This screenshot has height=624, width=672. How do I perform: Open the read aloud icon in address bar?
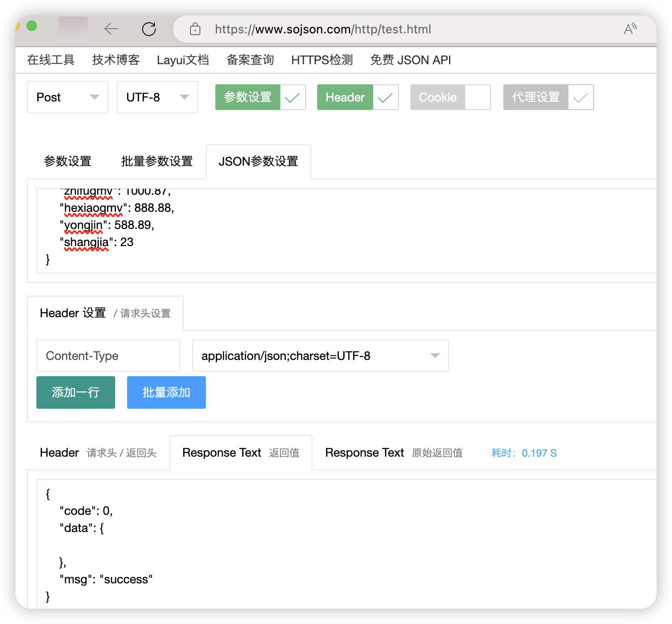(630, 29)
